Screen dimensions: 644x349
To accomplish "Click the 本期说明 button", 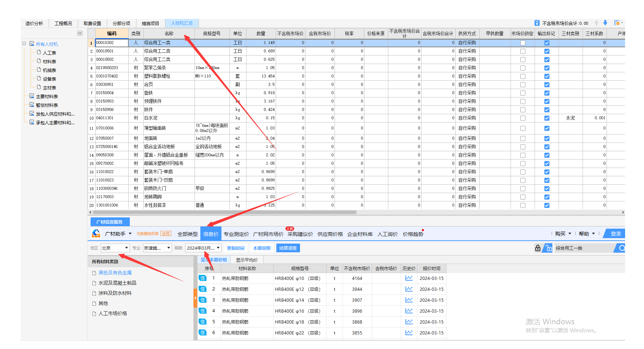I will click(262, 248).
